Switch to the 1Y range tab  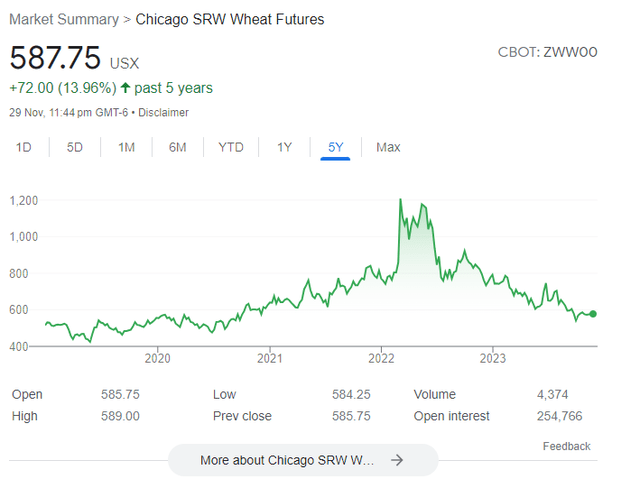[284, 147]
